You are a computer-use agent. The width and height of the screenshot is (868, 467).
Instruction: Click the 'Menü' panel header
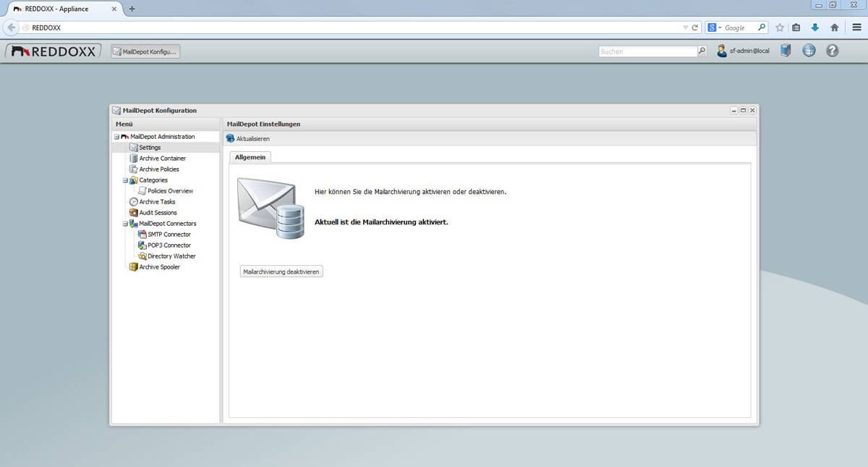[124, 125]
